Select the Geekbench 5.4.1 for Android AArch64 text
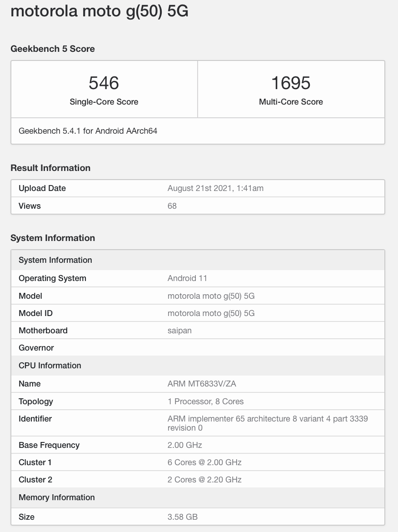This screenshot has width=398, height=532. (88, 131)
